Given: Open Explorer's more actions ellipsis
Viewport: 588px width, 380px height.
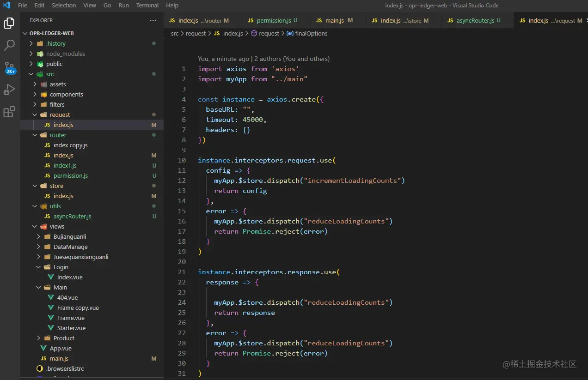Looking at the screenshot, I should pyautogui.click(x=153, y=20).
